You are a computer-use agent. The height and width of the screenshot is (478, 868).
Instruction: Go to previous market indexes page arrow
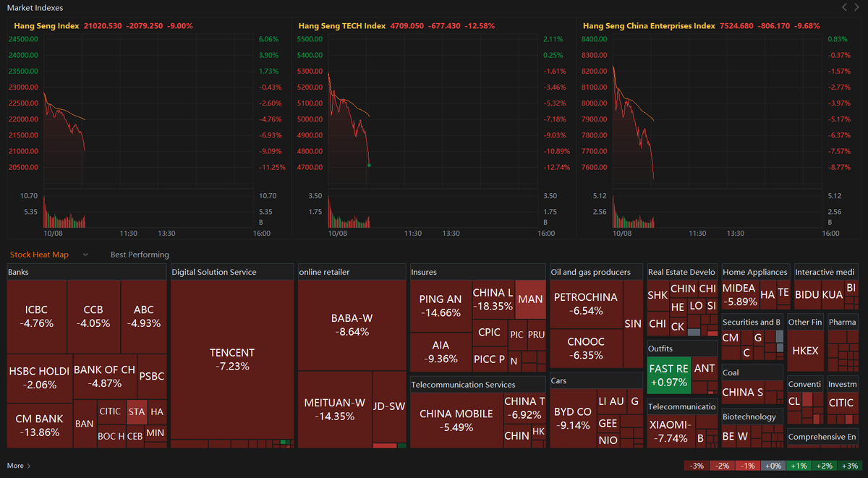pos(844,7)
